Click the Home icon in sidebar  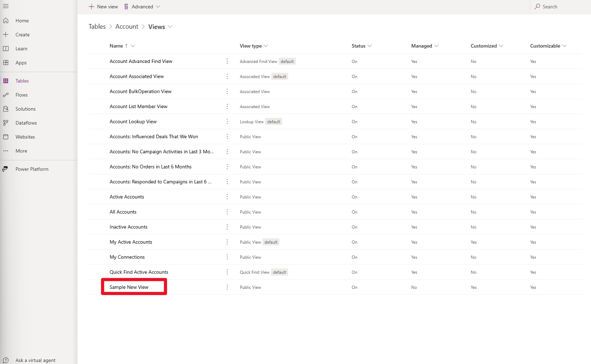(6, 21)
